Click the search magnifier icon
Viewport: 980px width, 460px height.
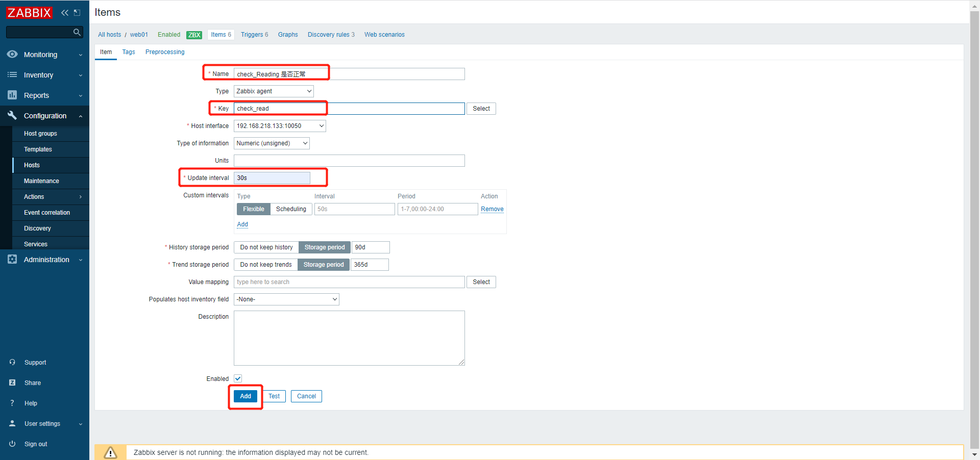[77, 32]
